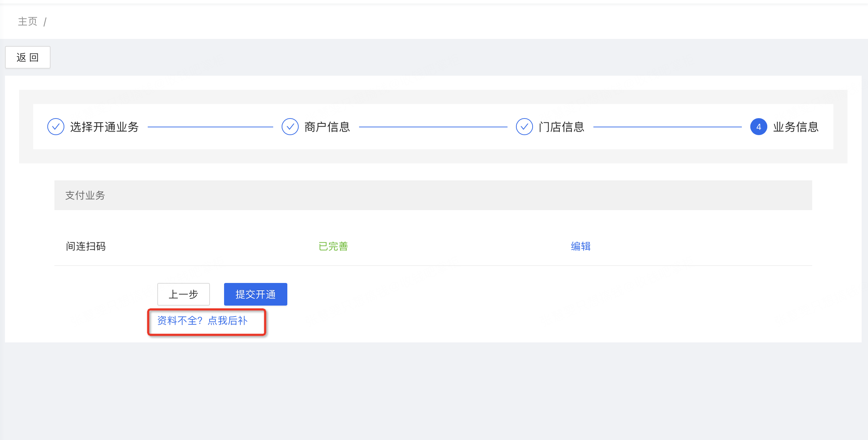Viewport: 868px width, 440px height.
Task: Click 资料不全？点我后补 link
Action: (203, 321)
